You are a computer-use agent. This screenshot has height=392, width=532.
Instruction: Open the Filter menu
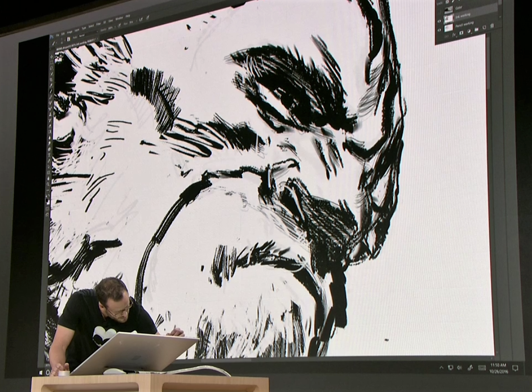tap(98, 25)
